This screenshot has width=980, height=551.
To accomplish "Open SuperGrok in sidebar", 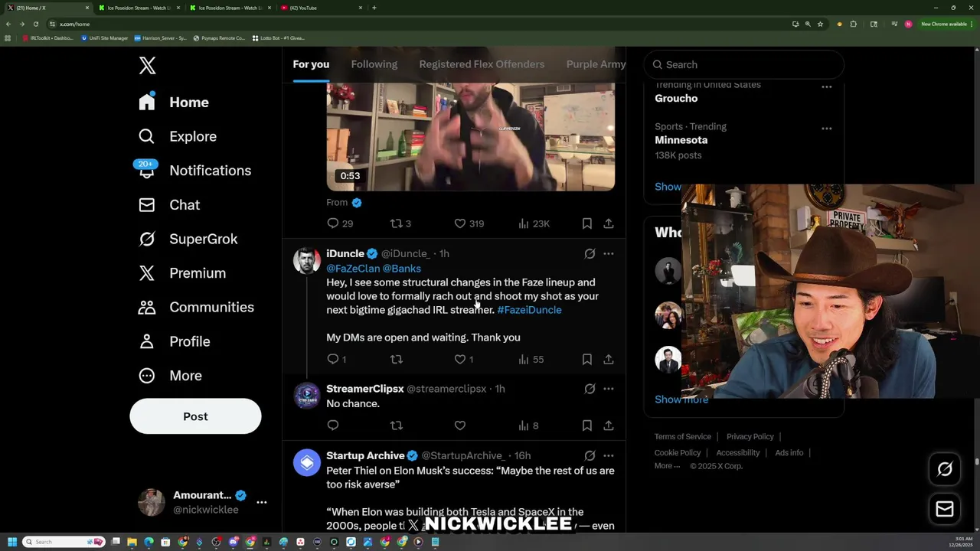I will [x=188, y=239].
